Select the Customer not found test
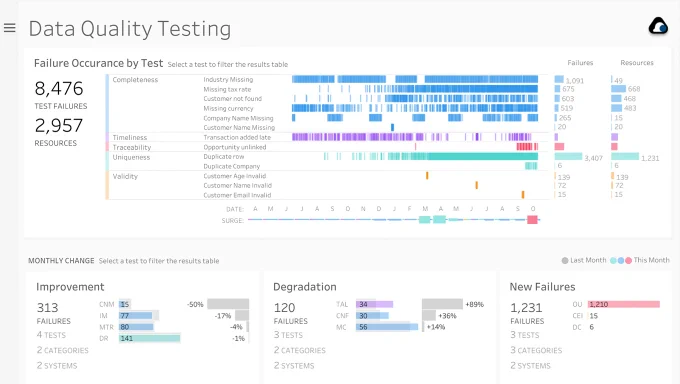Image resolution: width=680 pixels, height=384 pixels. [232, 98]
